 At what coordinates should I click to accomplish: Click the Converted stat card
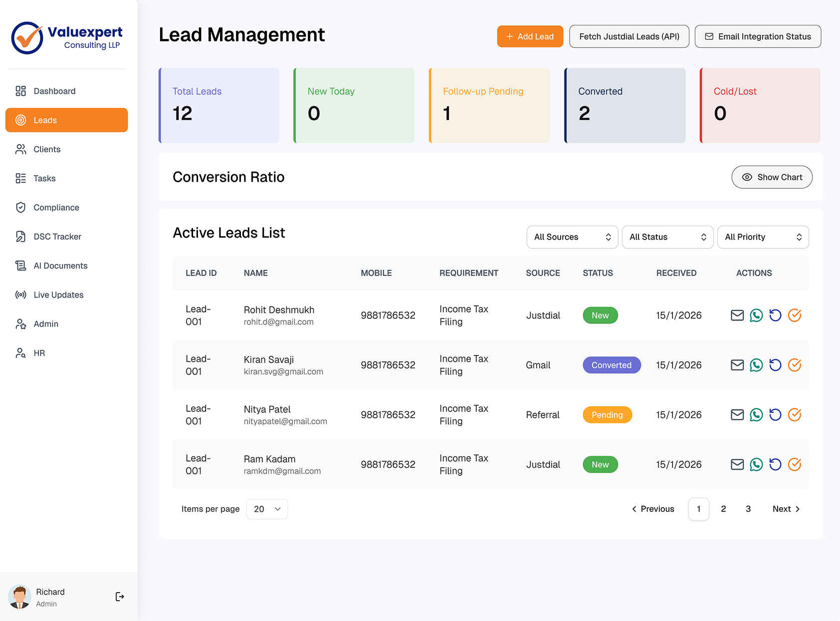pos(625,105)
